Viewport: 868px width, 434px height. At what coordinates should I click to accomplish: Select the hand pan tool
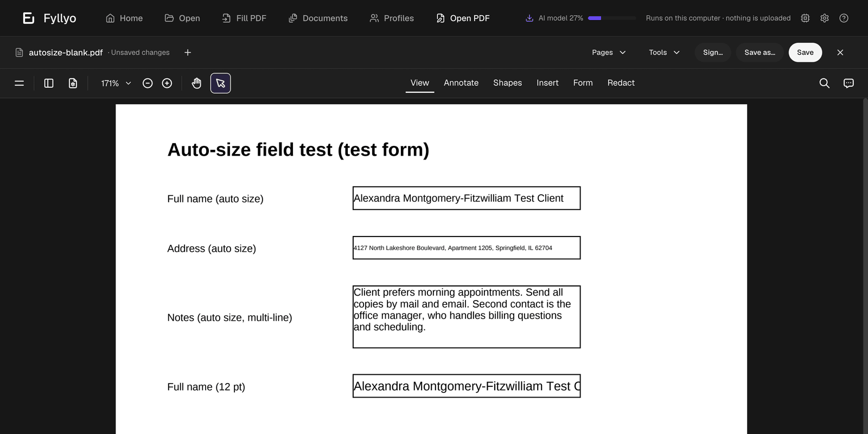pyautogui.click(x=196, y=83)
